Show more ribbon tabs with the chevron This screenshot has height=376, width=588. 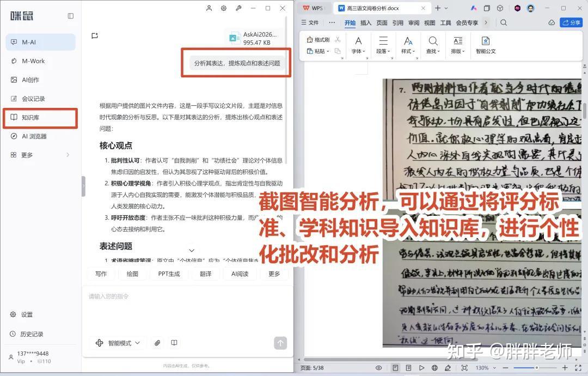[x=486, y=22]
